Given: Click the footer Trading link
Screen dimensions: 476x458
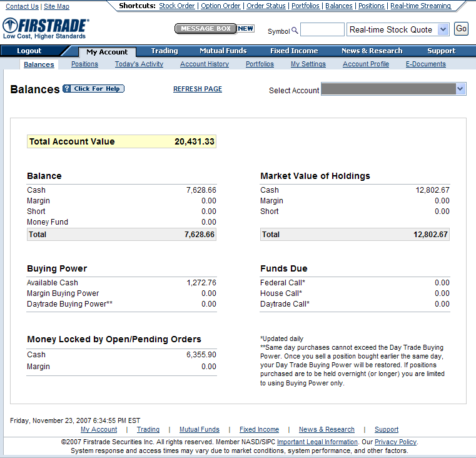Looking at the screenshot, I should click(x=148, y=429).
